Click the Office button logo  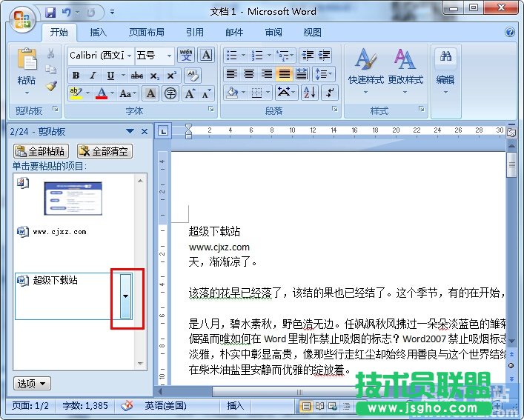21,18
